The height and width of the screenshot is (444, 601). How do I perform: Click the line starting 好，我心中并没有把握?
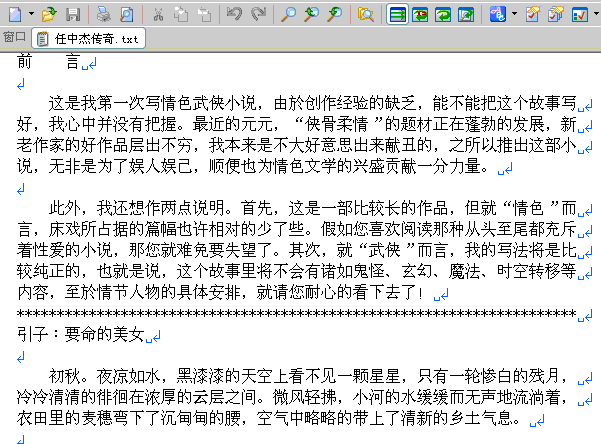[297, 124]
